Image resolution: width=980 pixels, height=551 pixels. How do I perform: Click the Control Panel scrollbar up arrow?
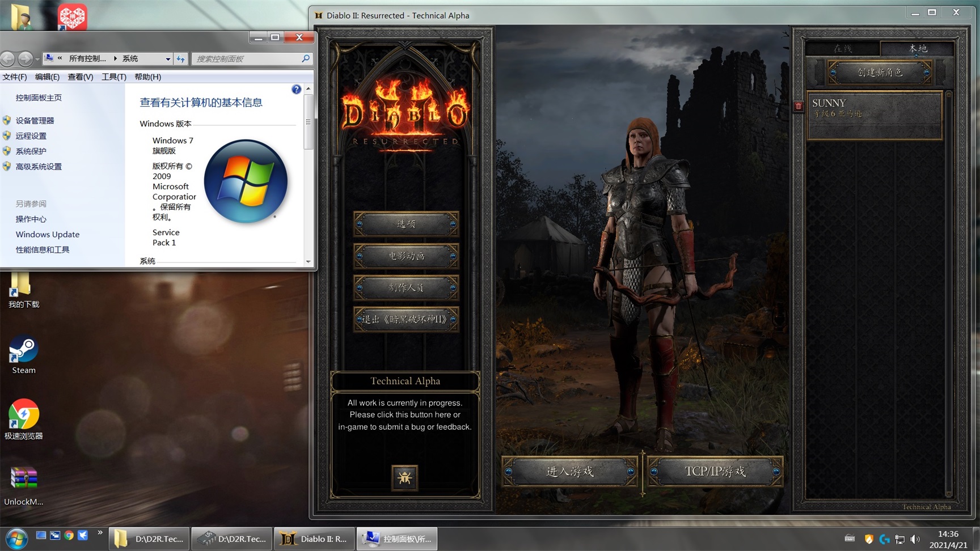click(x=309, y=88)
